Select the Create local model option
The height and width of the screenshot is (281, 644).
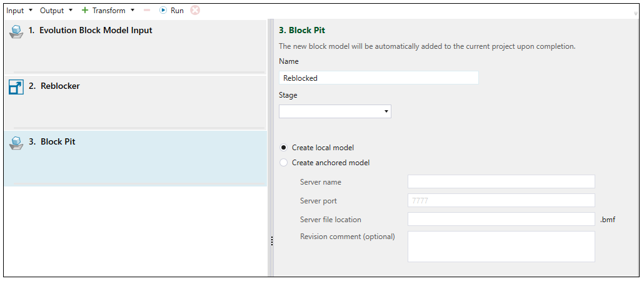284,148
